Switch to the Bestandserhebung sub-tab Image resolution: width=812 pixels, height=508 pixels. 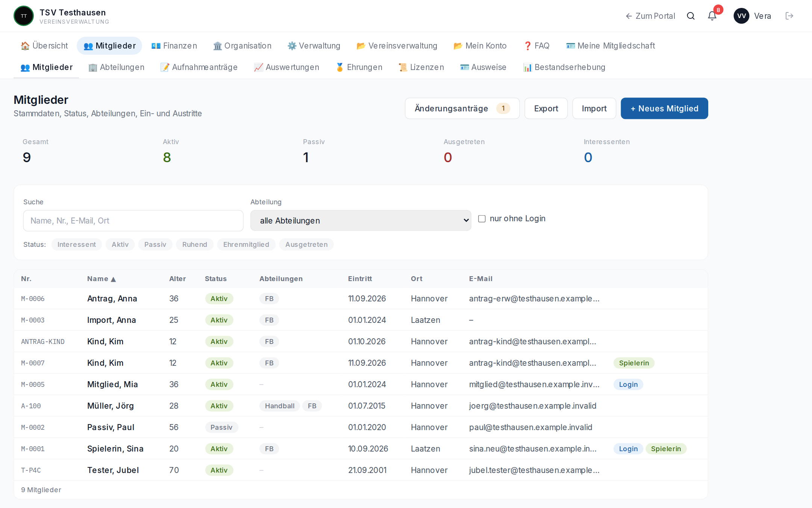point(564,67)
